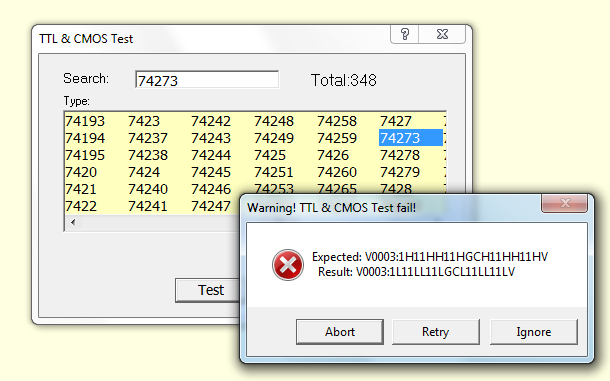Select chip type 74193 in list
This screenshot has width=610, height=381.
85,121
